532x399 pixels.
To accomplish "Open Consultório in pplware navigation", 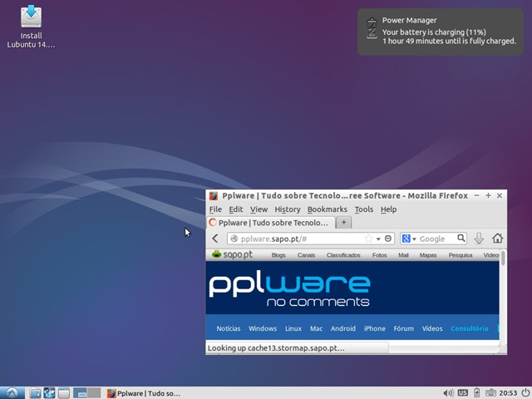I will tap(470, 328).
